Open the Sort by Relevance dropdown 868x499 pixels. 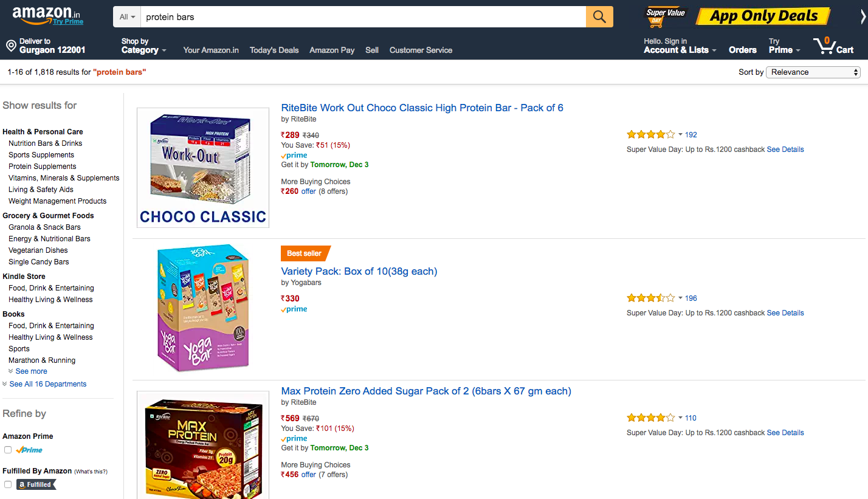pyautogui.click(x=813, y=72)
